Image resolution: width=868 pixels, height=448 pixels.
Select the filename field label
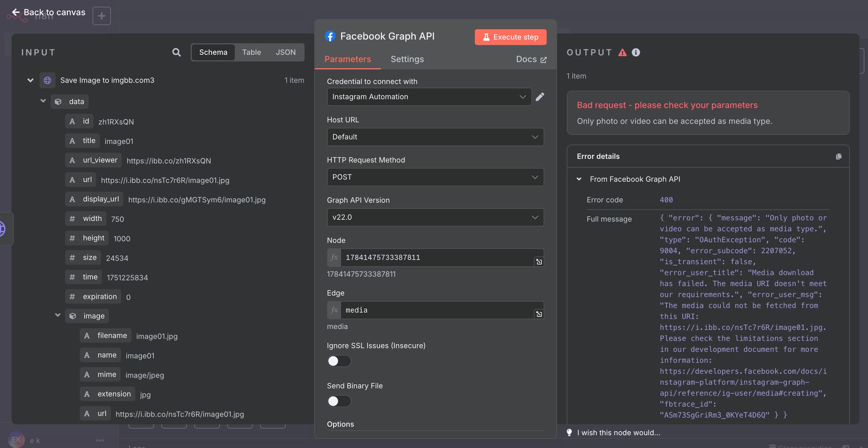tap(112, 335)
